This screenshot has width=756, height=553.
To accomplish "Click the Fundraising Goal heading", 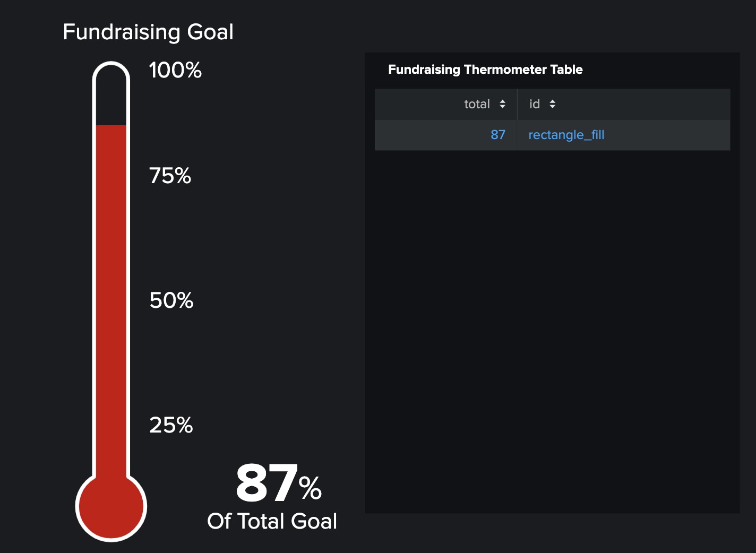I will pyautogui.click(x=148, y=32).
